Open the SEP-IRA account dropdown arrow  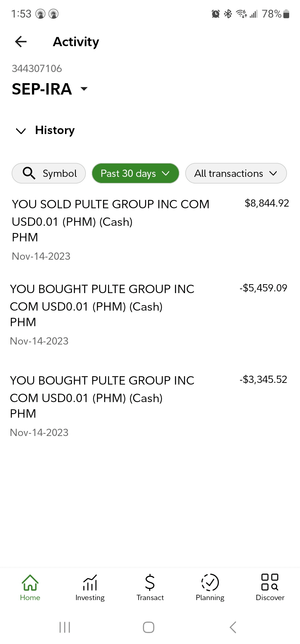pos(84,89)
